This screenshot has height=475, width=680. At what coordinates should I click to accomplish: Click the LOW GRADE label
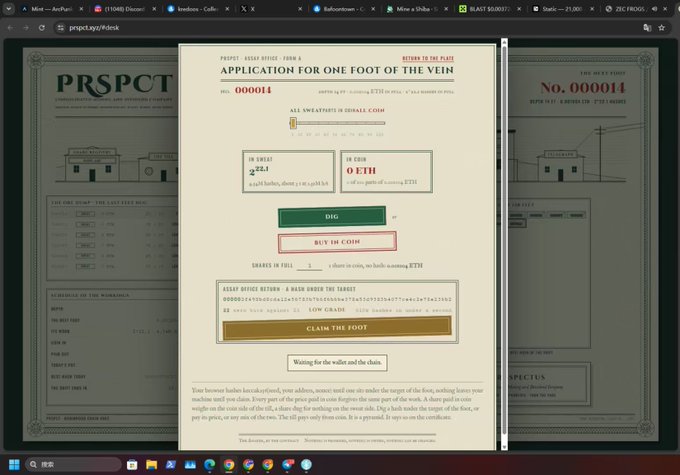click(327, 310)
